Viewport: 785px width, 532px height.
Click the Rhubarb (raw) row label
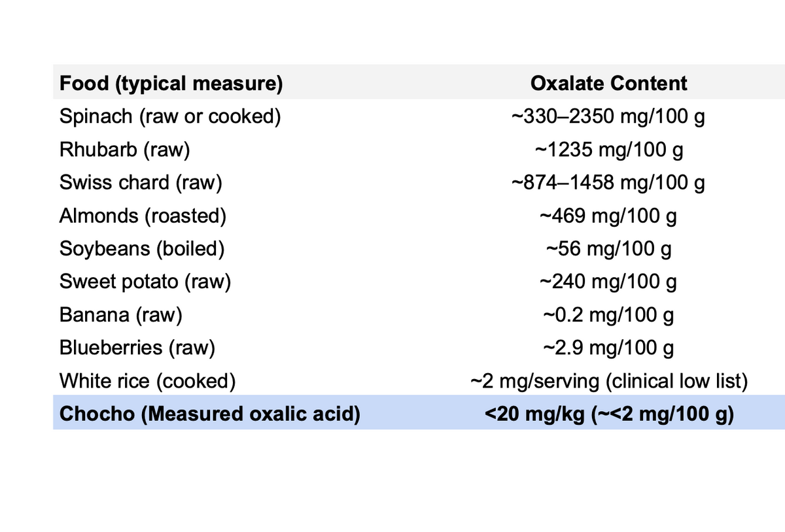point(124,150)
